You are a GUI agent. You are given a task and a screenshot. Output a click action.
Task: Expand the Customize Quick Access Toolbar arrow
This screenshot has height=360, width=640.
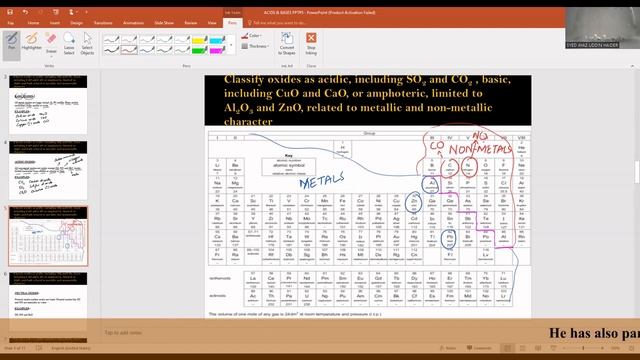point(87,12)
